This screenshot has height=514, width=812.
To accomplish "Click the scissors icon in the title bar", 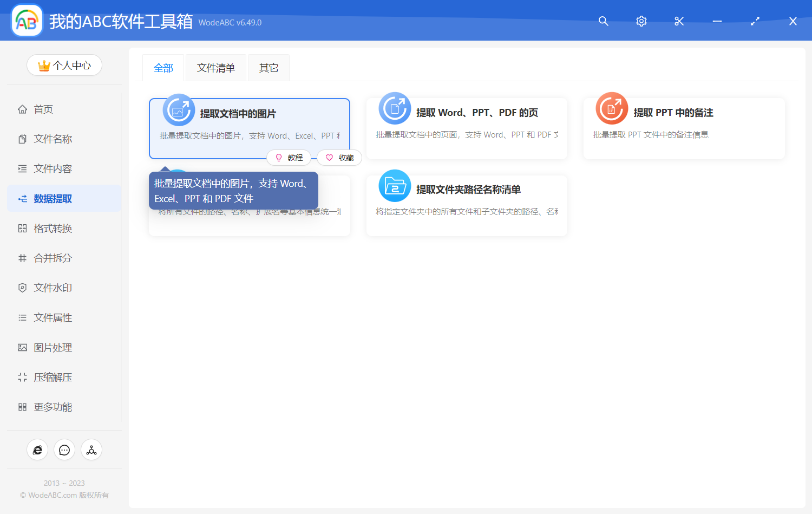I will click(x=679, y=21).
